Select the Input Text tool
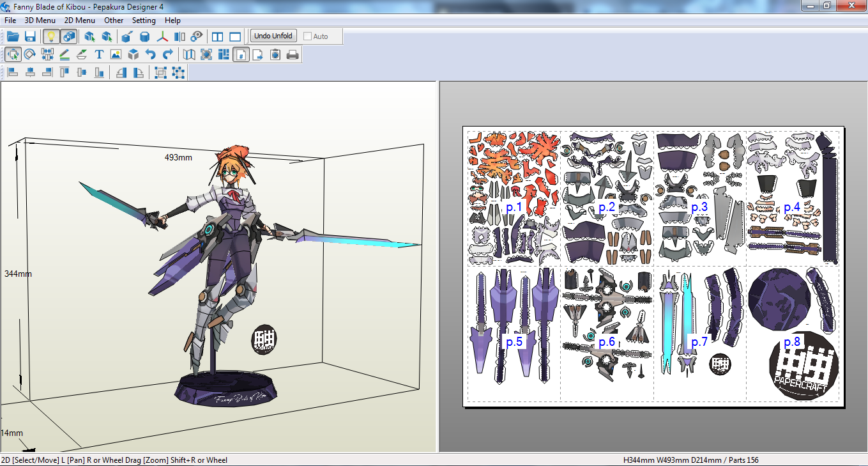Viewport: 868px width, 466px height. (x=99, y=54)
